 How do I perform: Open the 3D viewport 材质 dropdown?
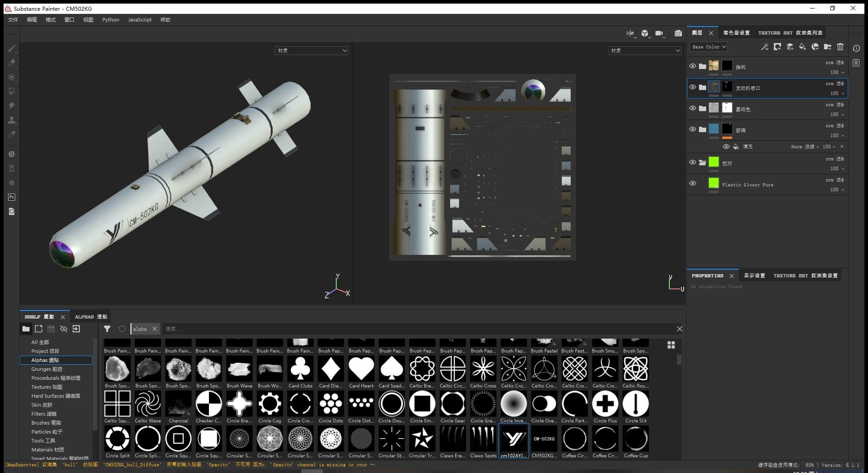click(312, 51)
